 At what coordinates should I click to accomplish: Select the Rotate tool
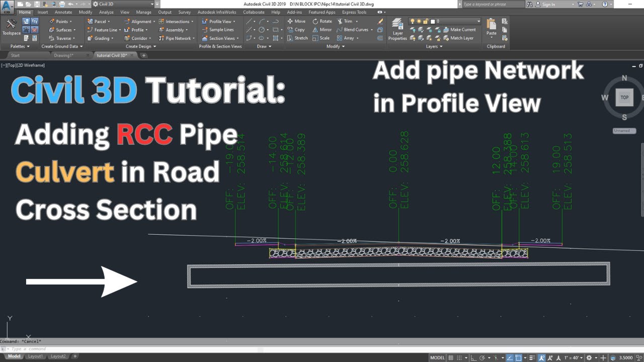click(322, 21)
